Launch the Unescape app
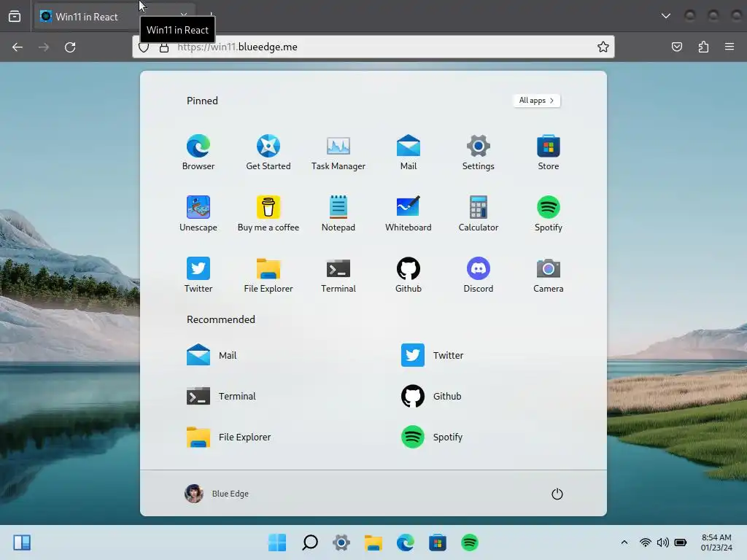This screenshot has width=747, height=560. pos(198,214)
